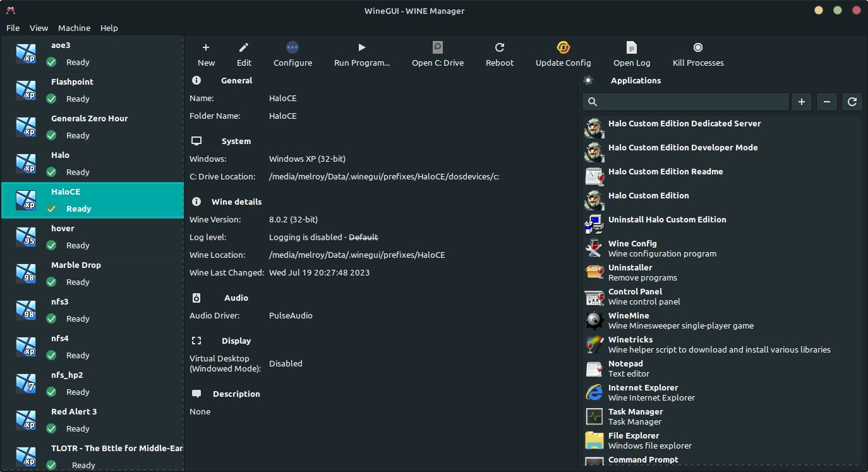Click the Wine Last Changed date value
The height and width of the screenshot is (472, 868).
(x=319, y=272)
